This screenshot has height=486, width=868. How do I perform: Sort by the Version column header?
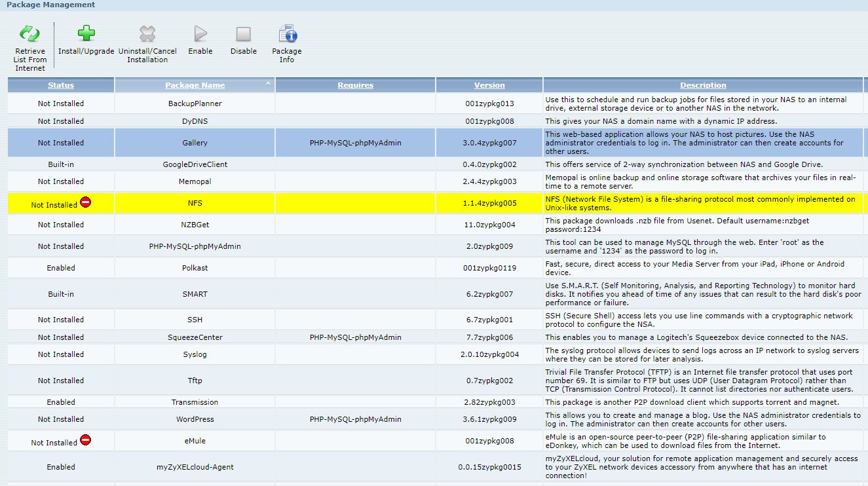point(489,85)
